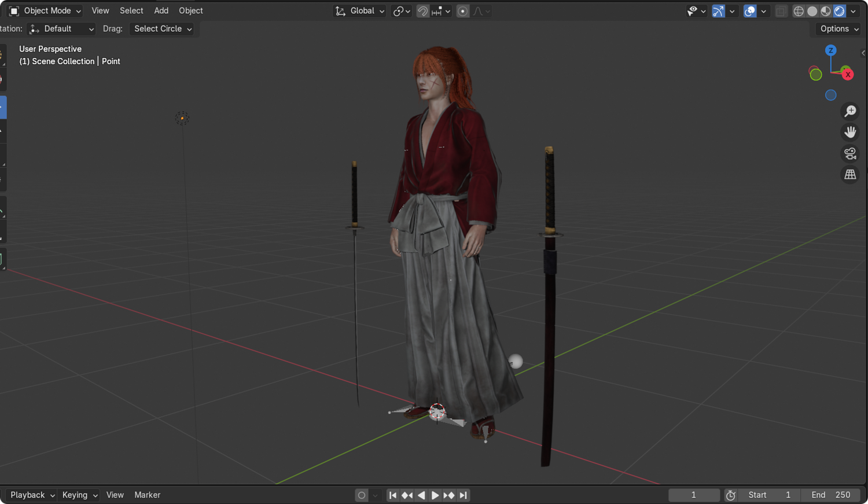Open the Default orientation dropdown
The height and width of the screenshot is (504, 868).
[61, 29]
